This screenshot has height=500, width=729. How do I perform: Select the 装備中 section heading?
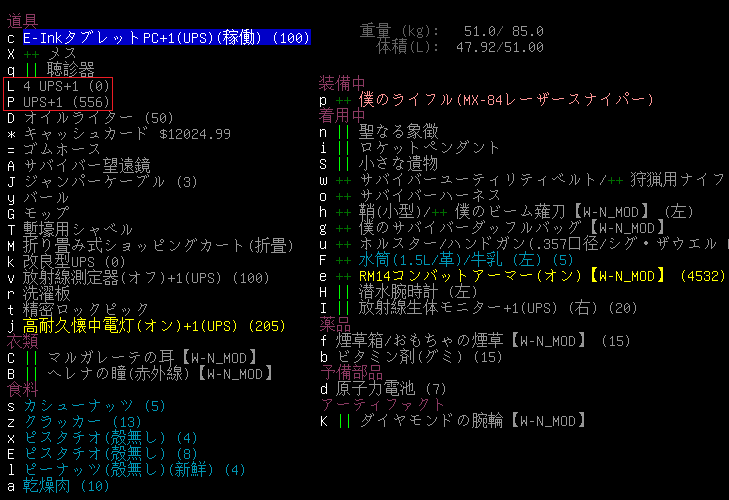[x=343, y=84]
